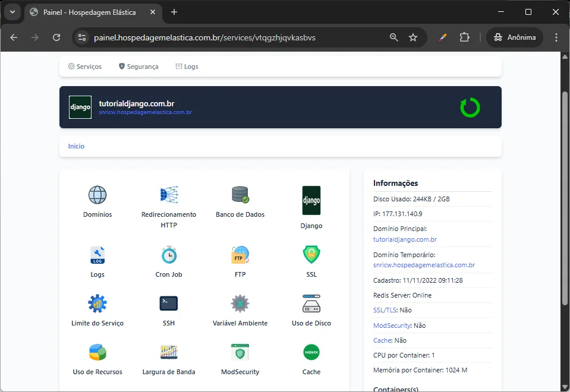Click the scrollbar down arrow
The height and width of the screenshot is (392, 570).
click(565, 387)
